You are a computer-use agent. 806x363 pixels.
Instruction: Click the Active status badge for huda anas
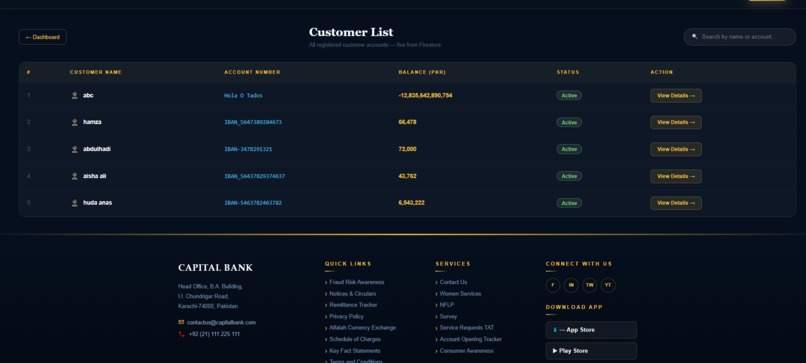coord(569,203)
